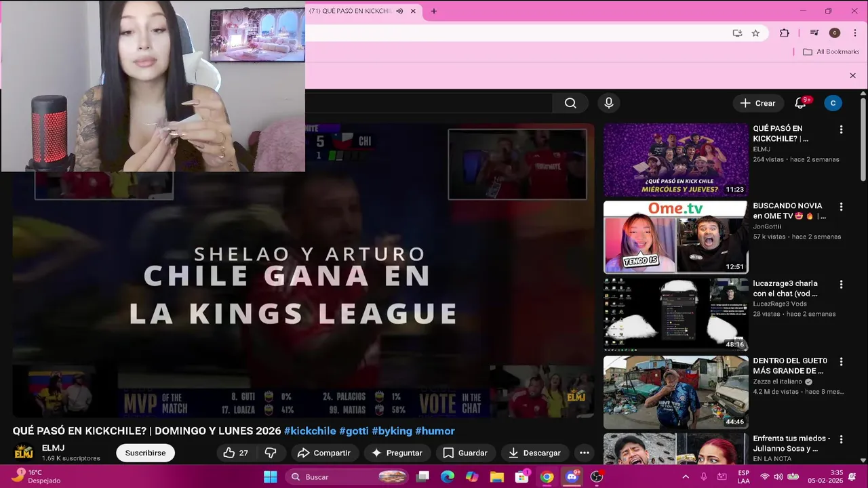The height and width of the screenshot is (488, 868).
Task: Open options menu for 'Enfrenta tus miedos' video
Action: click(841, 439)
